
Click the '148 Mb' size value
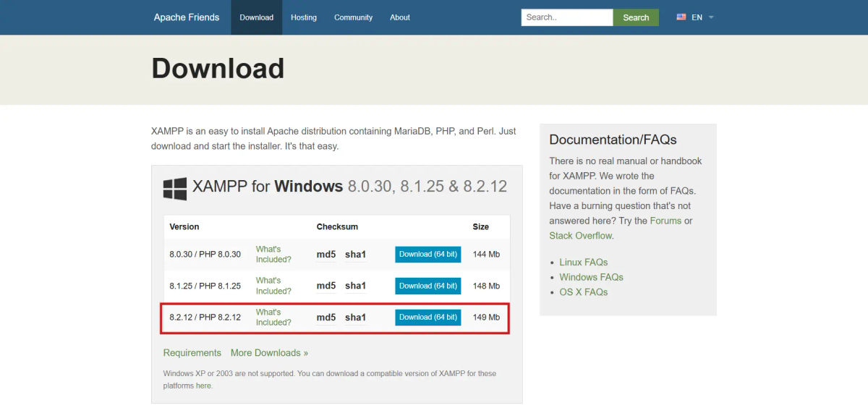tap(486, 286)
